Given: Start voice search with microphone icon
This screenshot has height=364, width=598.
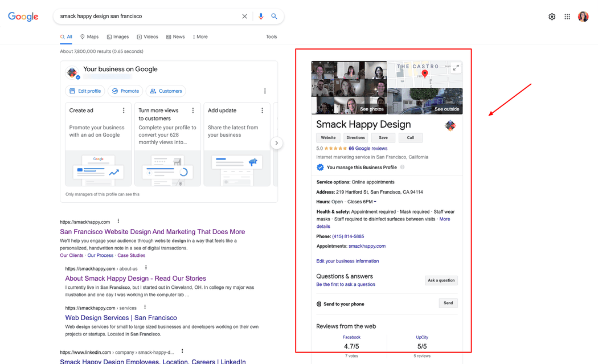Looking at the screenshot, I should point(261,17).
